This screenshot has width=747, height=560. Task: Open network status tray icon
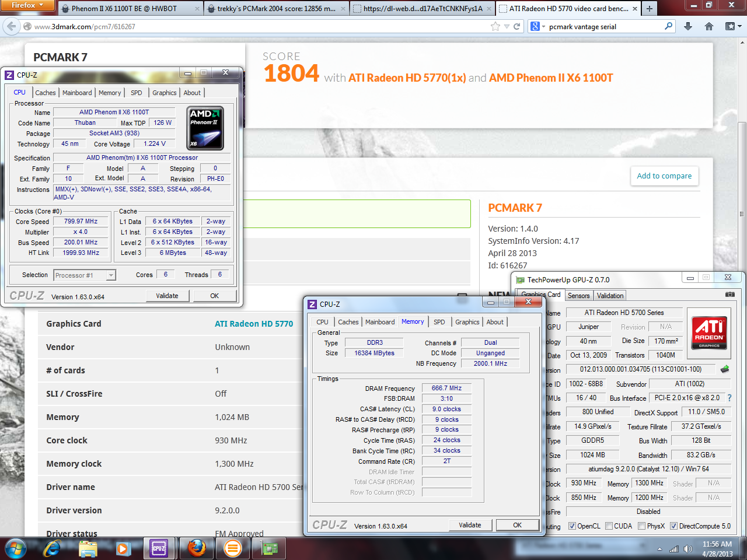coord(674,549)
